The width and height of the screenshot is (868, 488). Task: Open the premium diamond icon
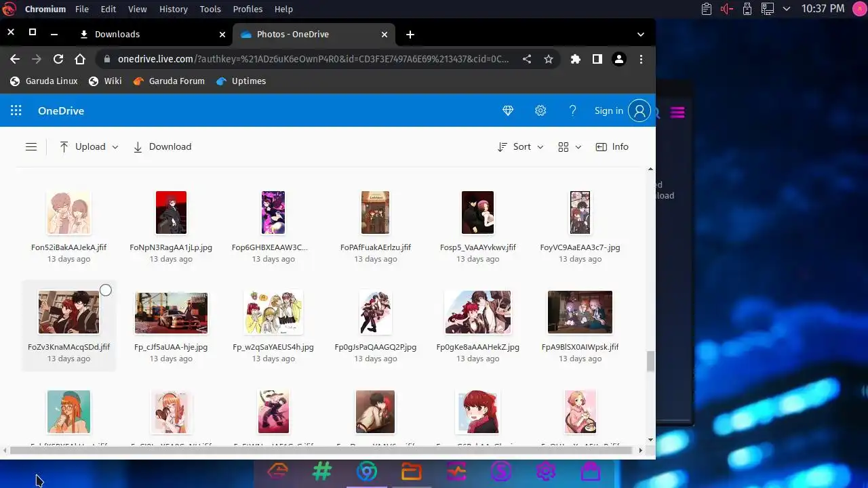(x=508, y=110)
